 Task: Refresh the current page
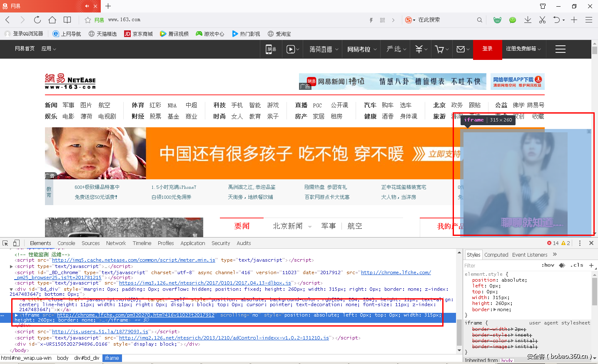[37, 20]
